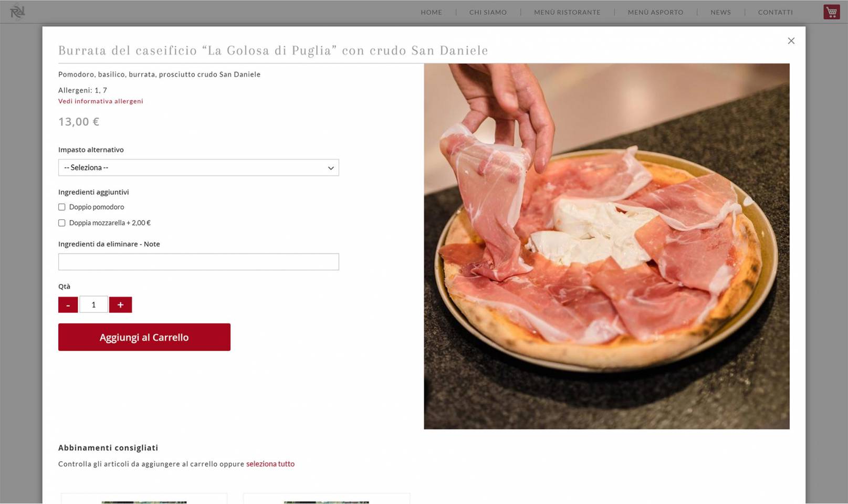Click the seleziona tutto link
Image resolution: width=848 pixels, height=504 pixels.
point(270,464)
